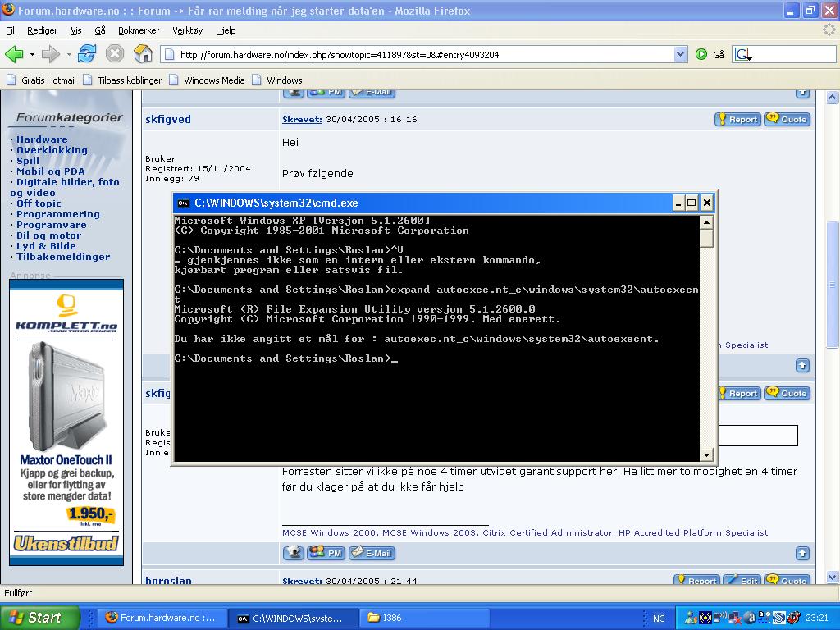This screenshot has width=840, height=630.
Task: Click Quote button on second skfigved post
Action: click(x=787, y=393)
